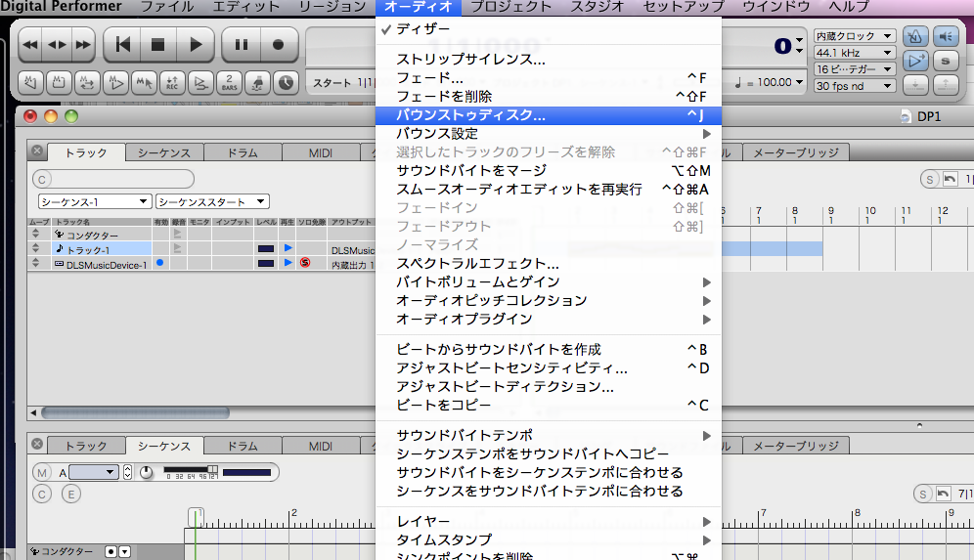Toggle the Audible Mode speaker button
Image resolution: width=974 pixels, height=560 pixels.
(946, 36)
